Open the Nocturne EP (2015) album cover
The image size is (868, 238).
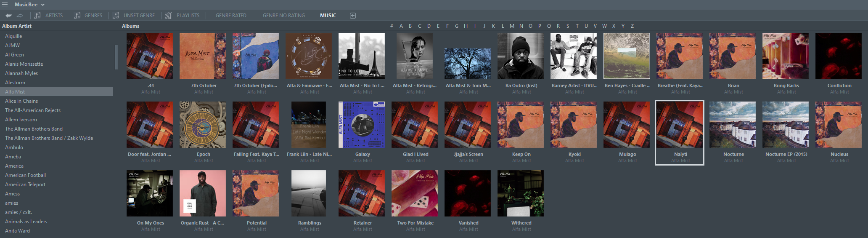[786, 125]
